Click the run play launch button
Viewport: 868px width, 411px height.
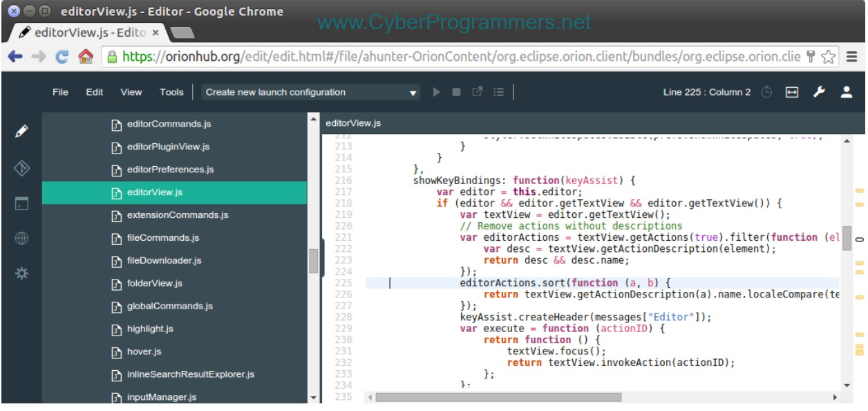coord(435,92)
